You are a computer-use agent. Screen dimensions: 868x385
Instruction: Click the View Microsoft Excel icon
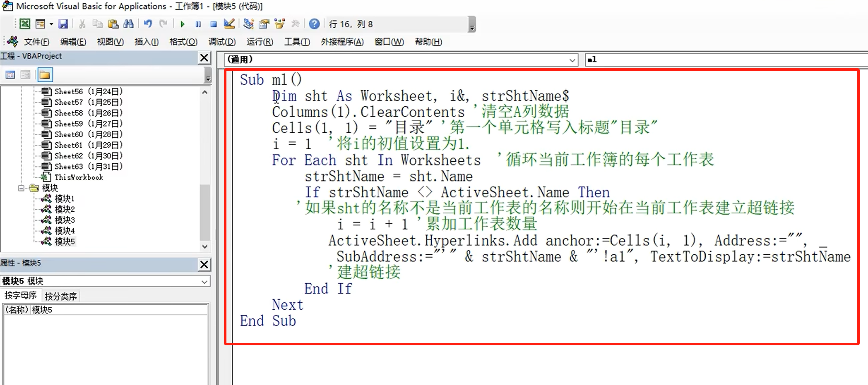pos(25,24)
